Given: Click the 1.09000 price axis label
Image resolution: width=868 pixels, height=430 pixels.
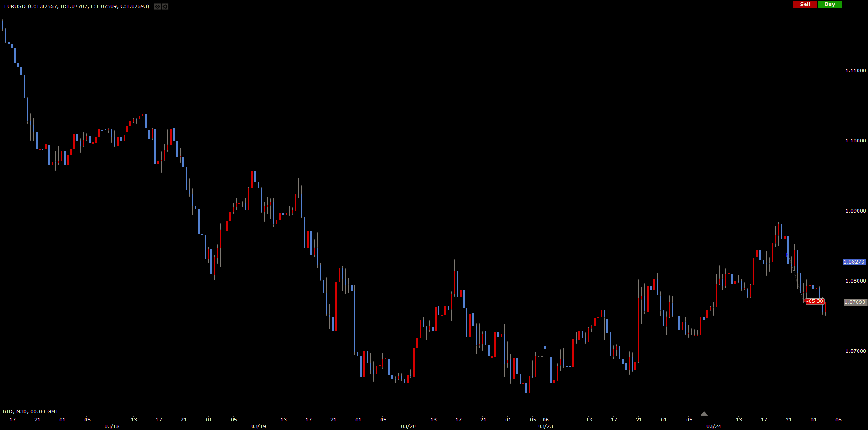Looking at the screenshot, I should (x=855, y=211).
